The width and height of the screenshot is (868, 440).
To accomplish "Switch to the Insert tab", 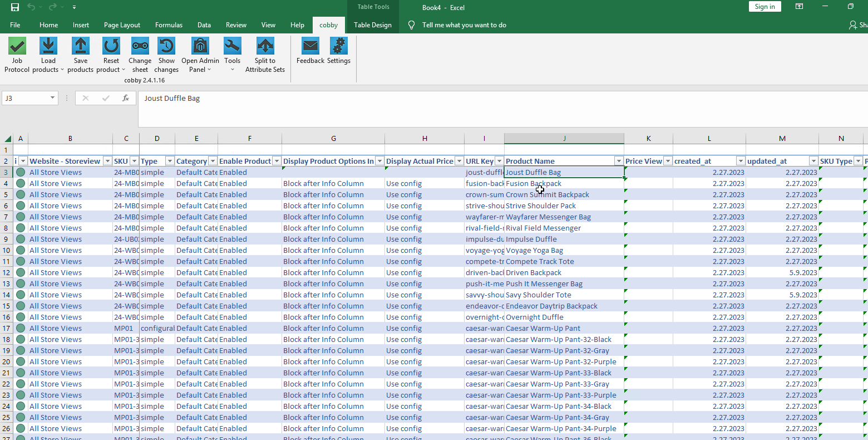I will (81, 25).
